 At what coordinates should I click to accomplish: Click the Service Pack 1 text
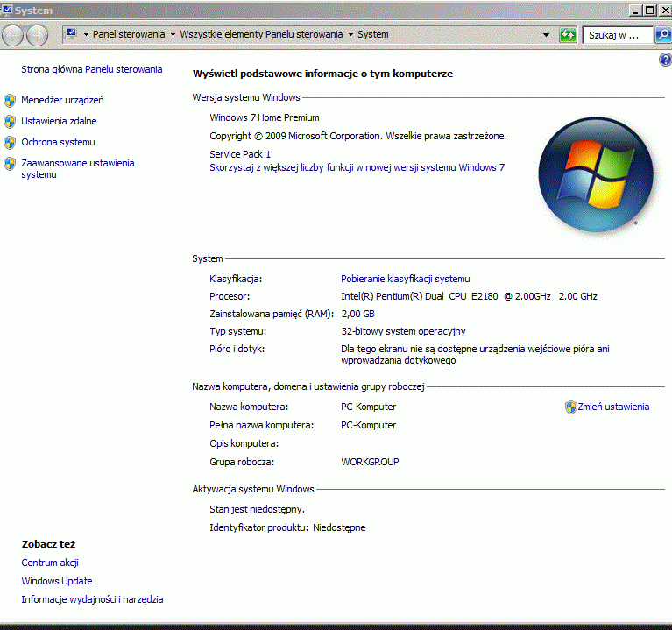[x=240, y=154]
